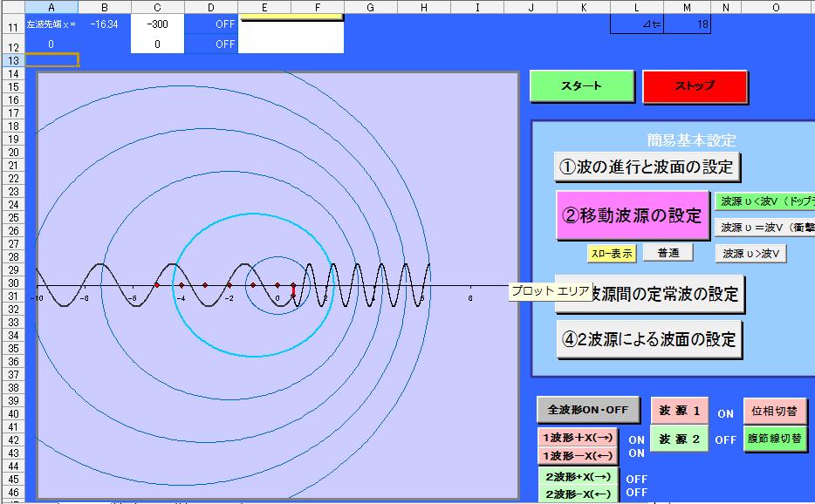Select cell A12 containing 0
This screenshot has height=504, width=815.
pos(51,44)
